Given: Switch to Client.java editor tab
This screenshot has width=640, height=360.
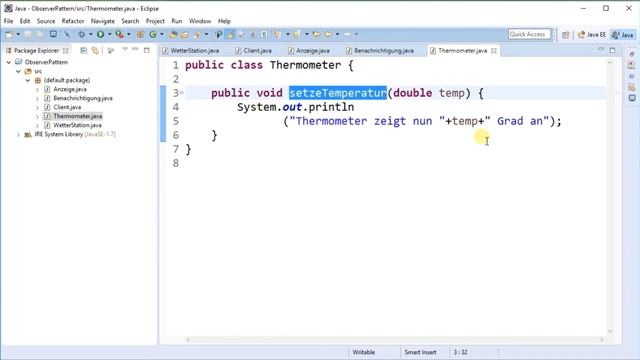Looking at the screenshot, I should (253, 51).
